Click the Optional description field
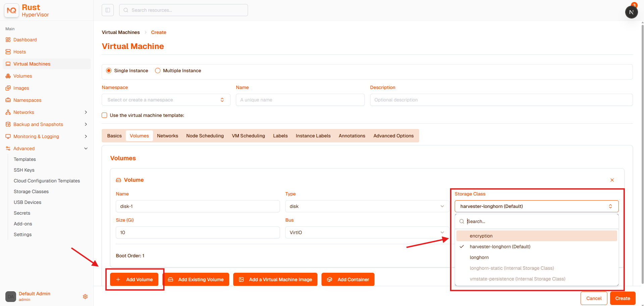 pos(501,100)
